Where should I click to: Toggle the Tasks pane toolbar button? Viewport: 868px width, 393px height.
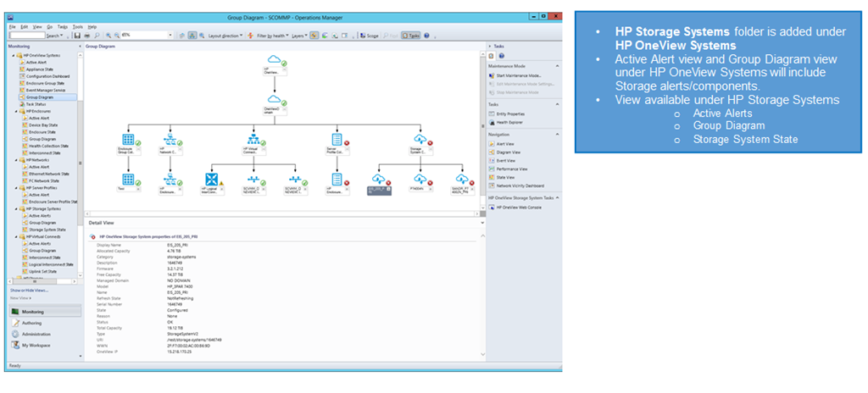411,36
